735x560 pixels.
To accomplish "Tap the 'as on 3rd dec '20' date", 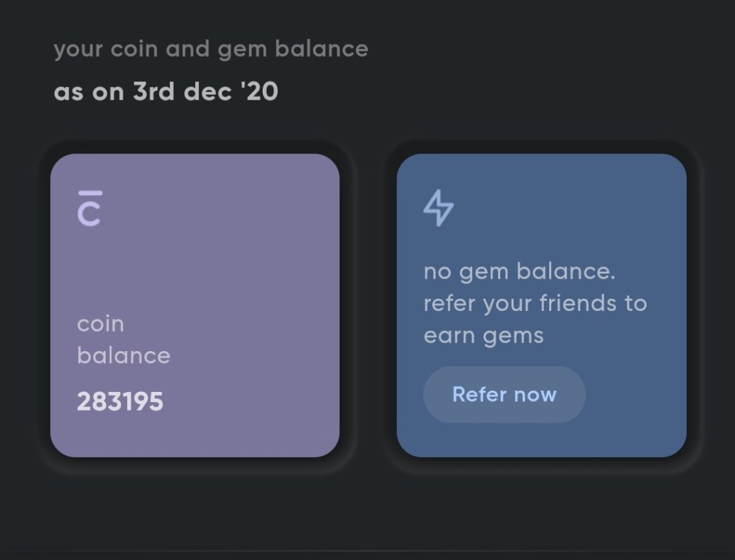I will tap(166, 92).
